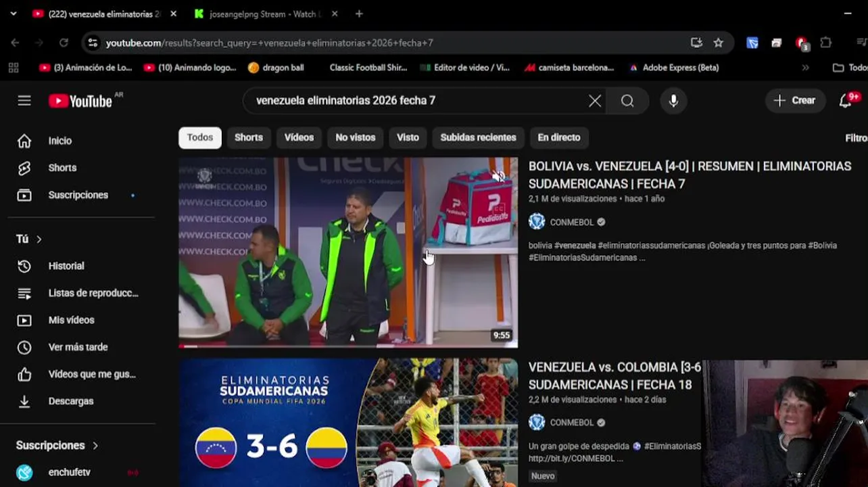Viewport: 868px width, 487px height.
Task: Select the Vídeos filter chip
Action: [299, 137]
